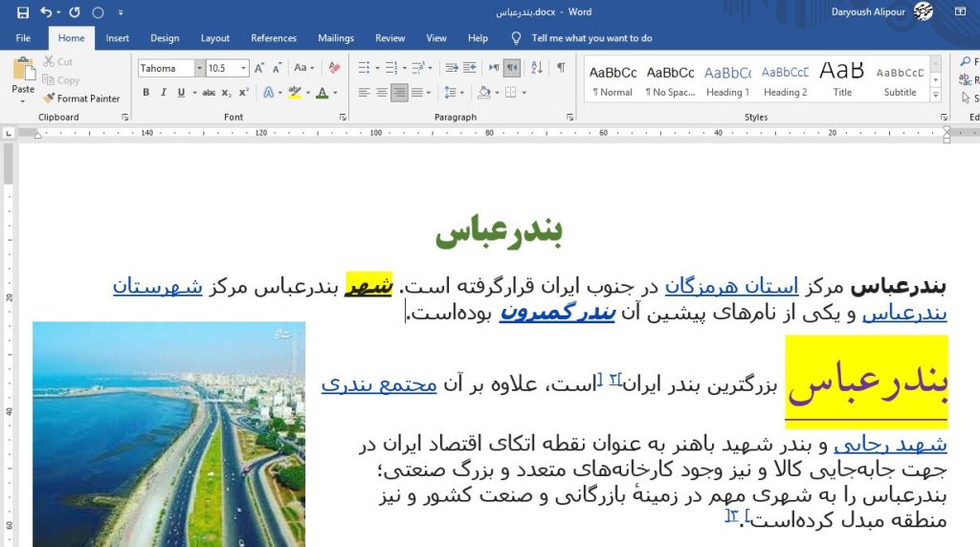
Task: Apply the yellow text highlight color
Action: pos(295,93)
